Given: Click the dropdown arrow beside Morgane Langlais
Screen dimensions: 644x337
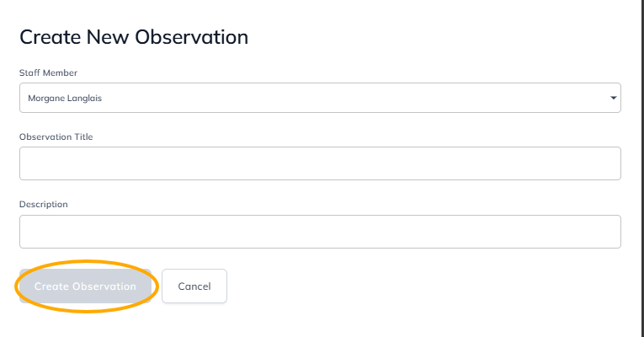Looking at the screenshot, I should [x=613, y=98].
